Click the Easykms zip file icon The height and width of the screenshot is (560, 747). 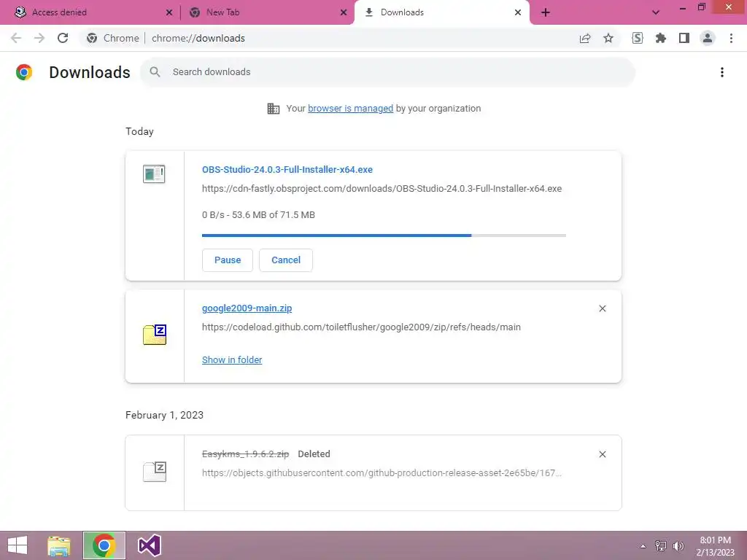[x=155, y=472]
